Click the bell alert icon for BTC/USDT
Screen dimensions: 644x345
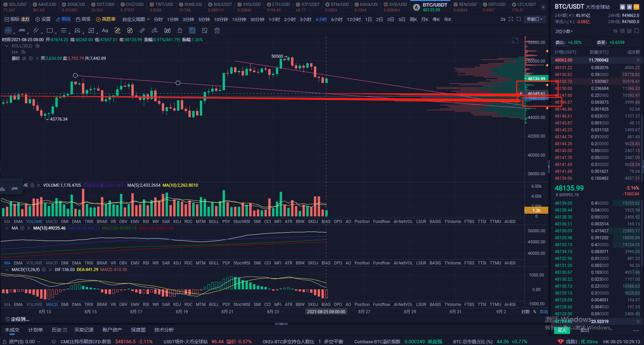623,7
